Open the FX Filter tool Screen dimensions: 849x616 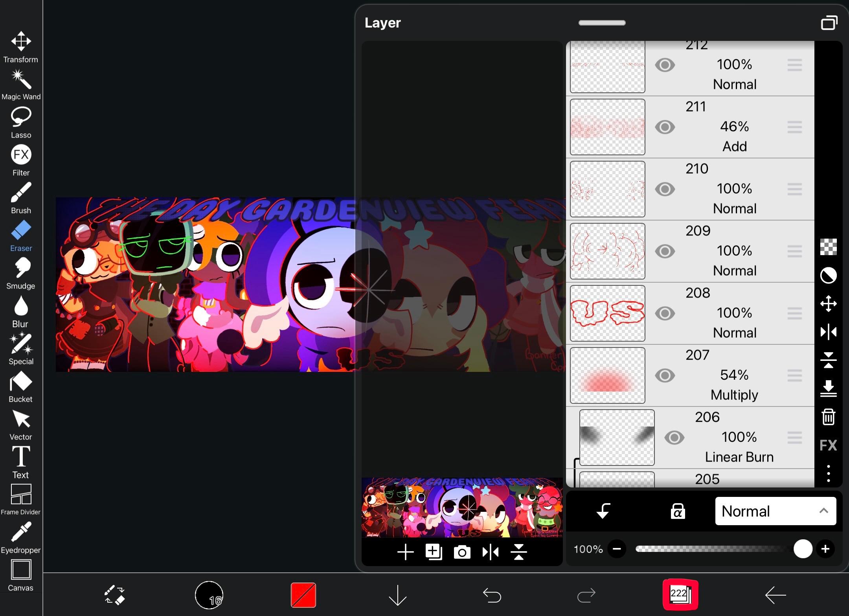(x=21, y=160)
